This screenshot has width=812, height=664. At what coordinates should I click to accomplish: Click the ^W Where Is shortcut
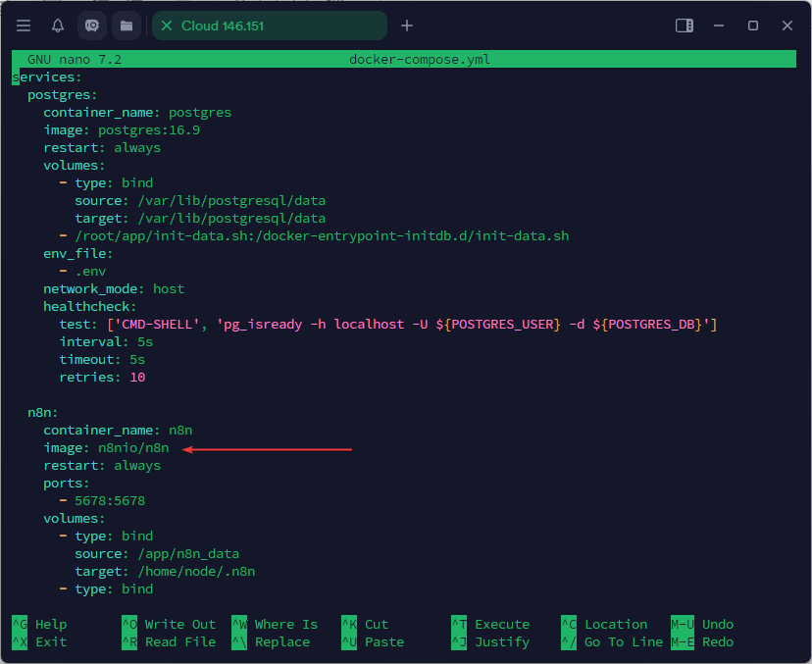[x=275, y=624]
